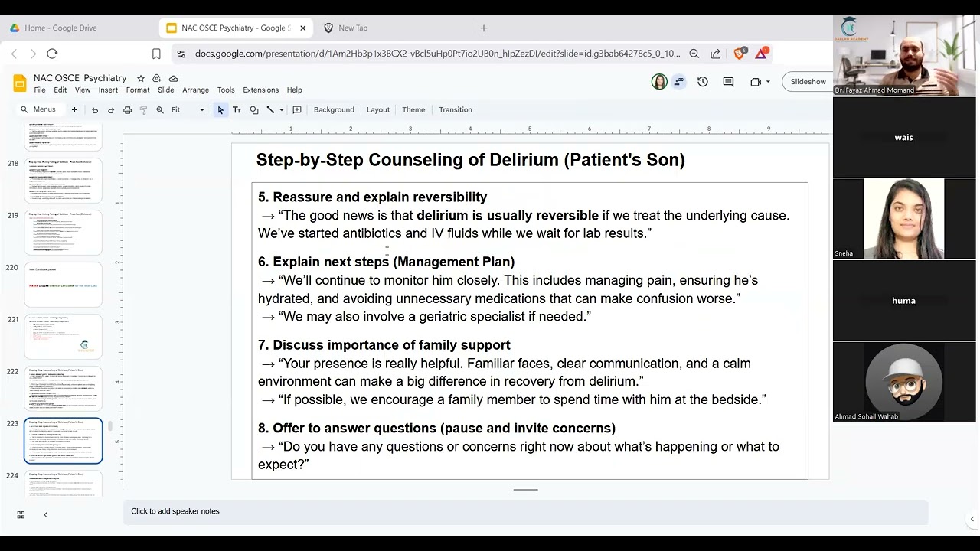The image size is (980, 551).
Task: Close the NAC OSCE Psychiatry tab
Action: (x=302, y=28)
